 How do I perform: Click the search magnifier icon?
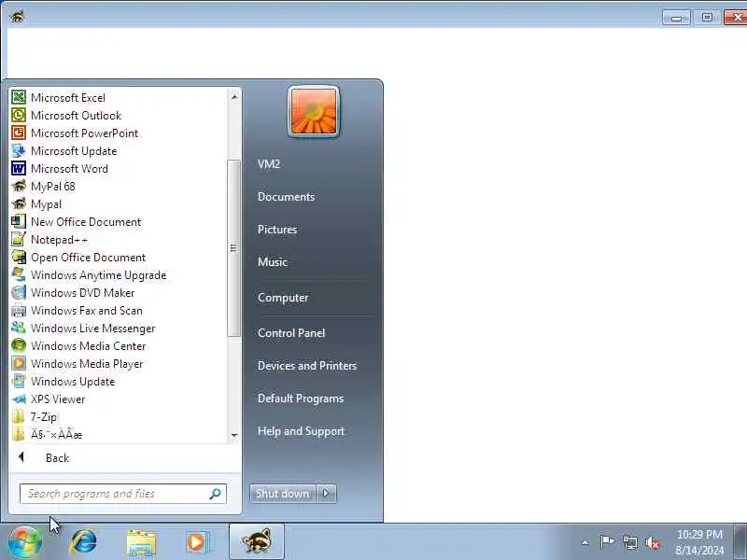[216, 494]
